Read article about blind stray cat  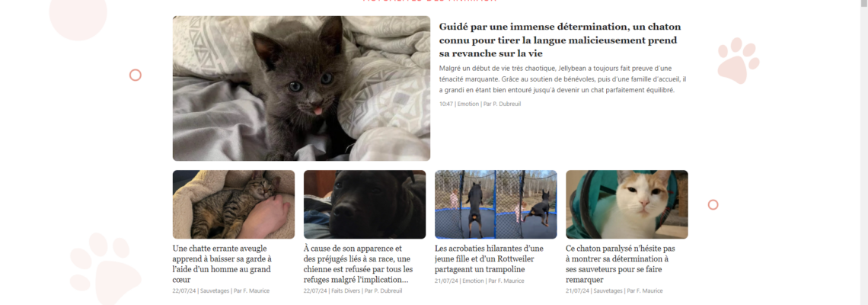click(222, 264)
